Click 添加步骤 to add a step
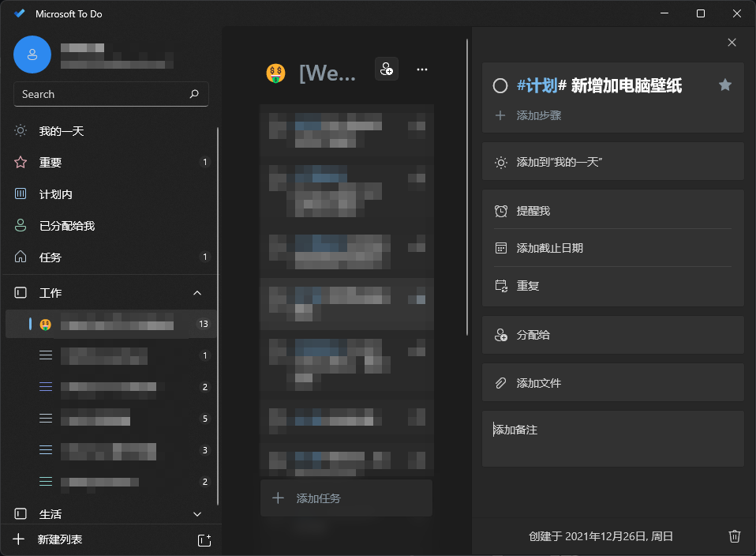Screen dimensions: 756x556 538,115
